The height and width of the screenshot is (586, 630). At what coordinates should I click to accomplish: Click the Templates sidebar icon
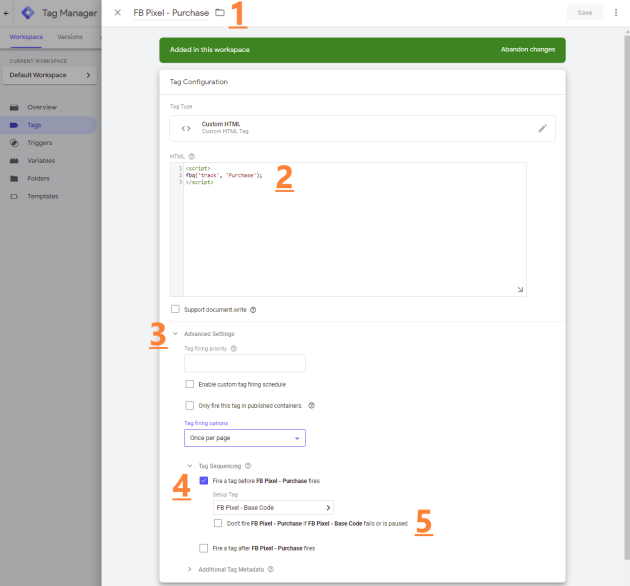tap(14, 197)
